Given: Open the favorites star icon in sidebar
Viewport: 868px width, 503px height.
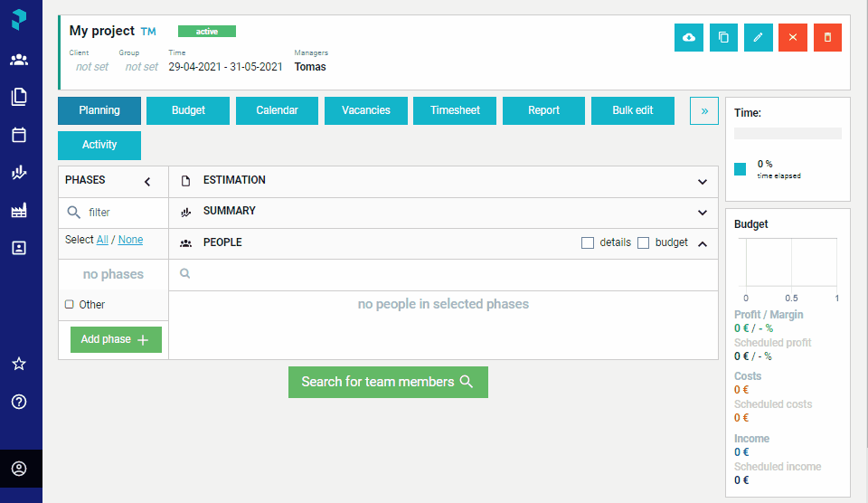Looking at the screenshot, I should pos(19,364).
